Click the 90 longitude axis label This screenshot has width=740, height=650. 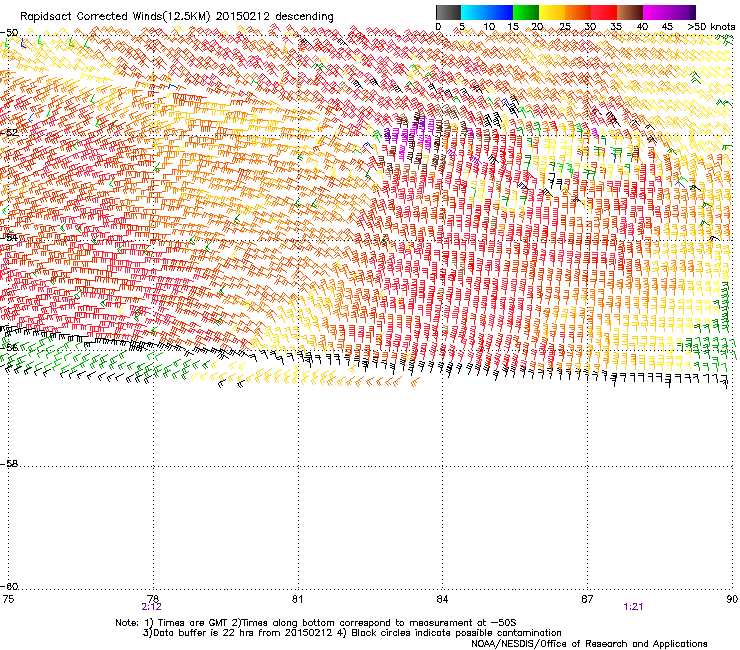pyautogui.click(x=732, y=599)
